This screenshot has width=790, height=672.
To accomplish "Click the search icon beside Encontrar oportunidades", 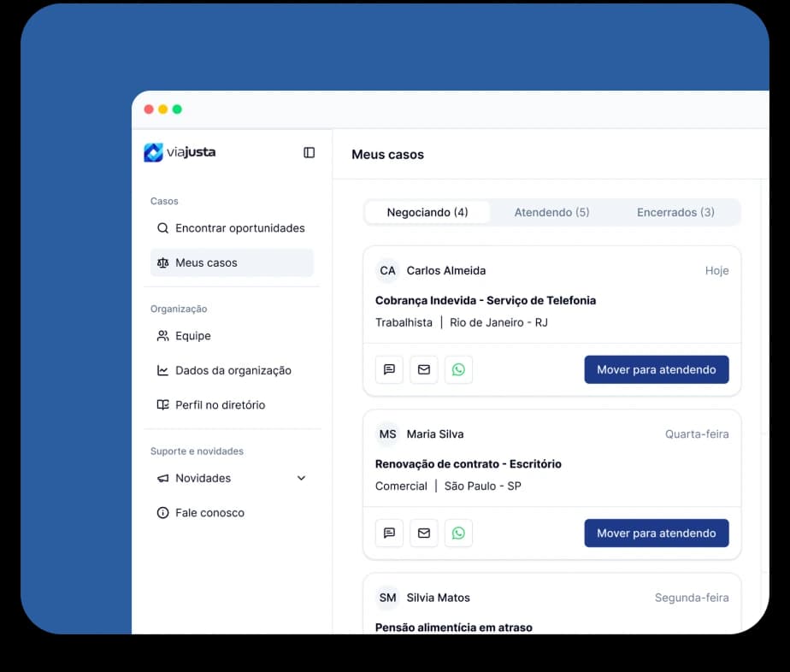I will 162,228.
